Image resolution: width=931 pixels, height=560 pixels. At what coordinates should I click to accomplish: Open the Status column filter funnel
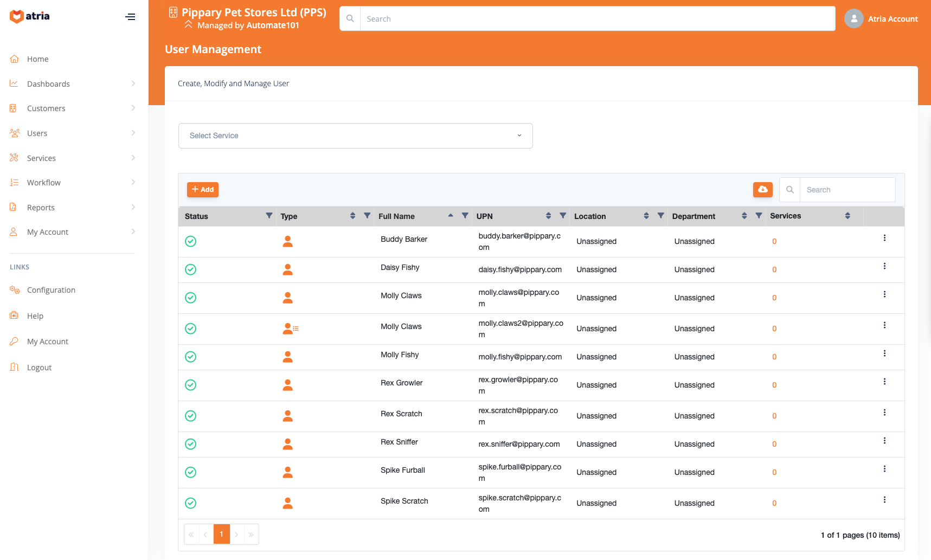(x=269, y=215)
